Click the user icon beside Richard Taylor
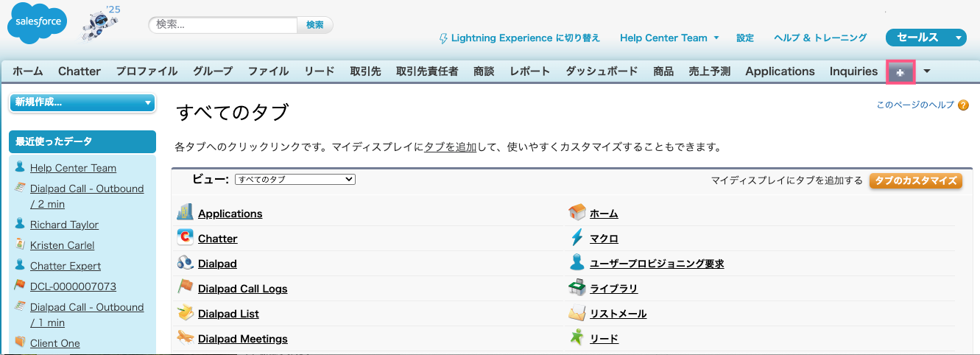980x355 pixels. 20,224
